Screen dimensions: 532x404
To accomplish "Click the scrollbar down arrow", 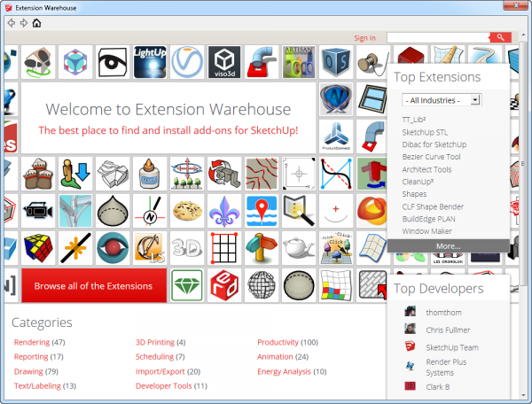I will 523,395.
